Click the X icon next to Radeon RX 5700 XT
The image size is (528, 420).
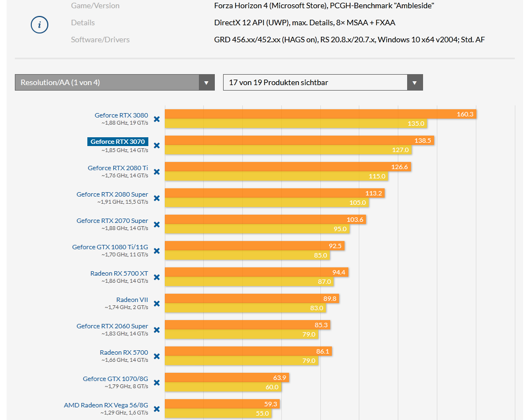pyautogui.click(x=157, y=277)
